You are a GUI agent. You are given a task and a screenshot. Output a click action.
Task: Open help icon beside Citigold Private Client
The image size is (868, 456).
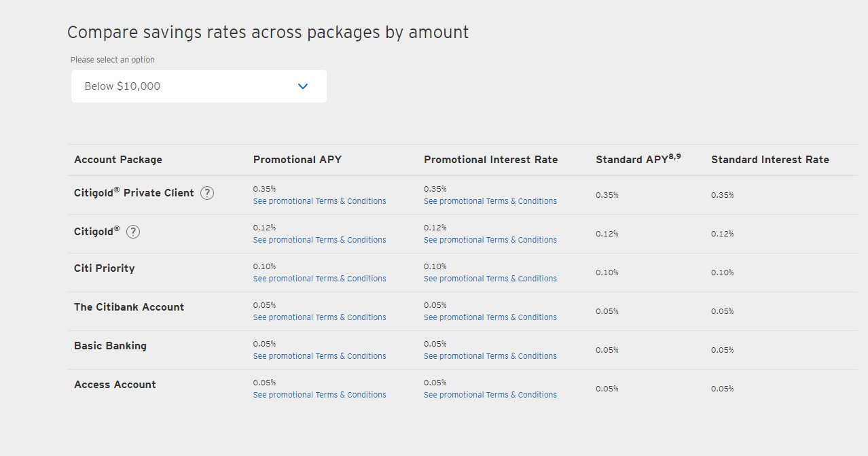click(x=207, y=193)
